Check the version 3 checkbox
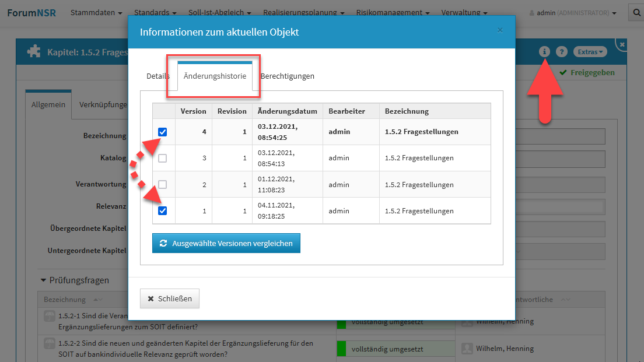The width and height of the screenshot is (644, 362). click(163, 158)
